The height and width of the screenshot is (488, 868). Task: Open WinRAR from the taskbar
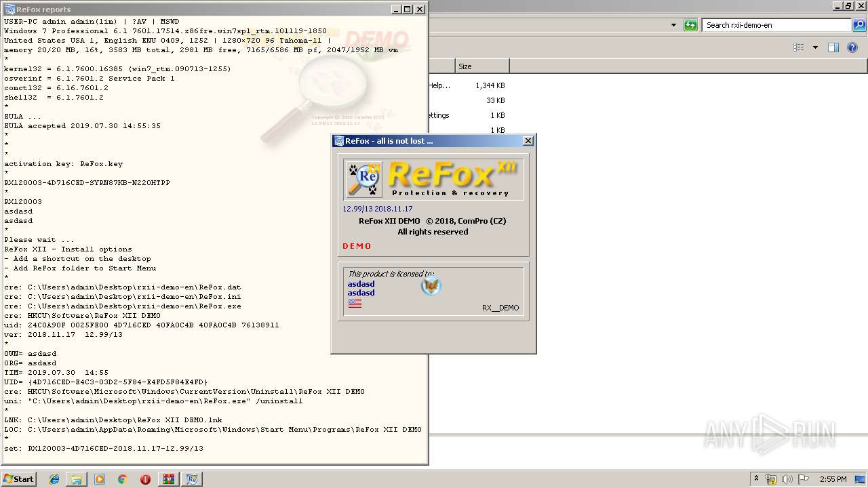pyautogui.click(x=168, y=479)
